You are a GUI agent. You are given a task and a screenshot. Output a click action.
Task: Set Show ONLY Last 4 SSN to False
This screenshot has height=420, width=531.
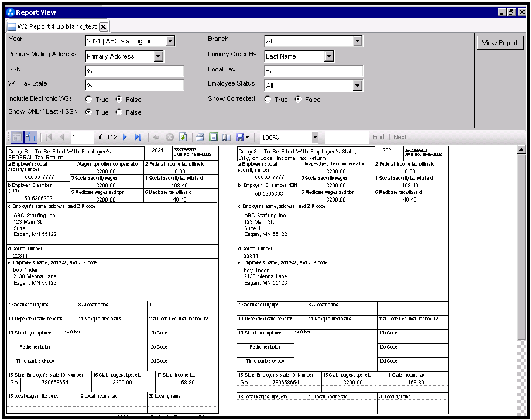[x=119, y=112]
